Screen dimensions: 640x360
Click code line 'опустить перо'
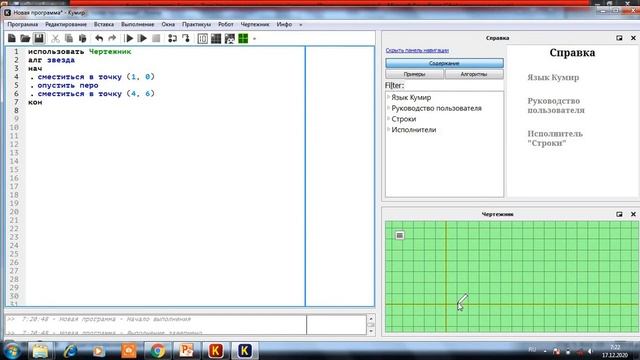(x=68, y=85)
